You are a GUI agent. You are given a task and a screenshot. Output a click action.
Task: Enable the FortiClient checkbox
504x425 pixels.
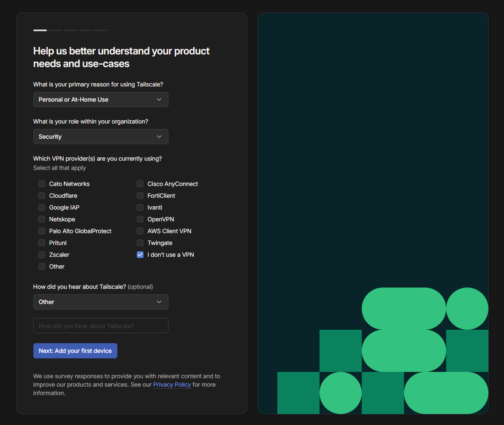pyautogui.click(x=140, y=196)
